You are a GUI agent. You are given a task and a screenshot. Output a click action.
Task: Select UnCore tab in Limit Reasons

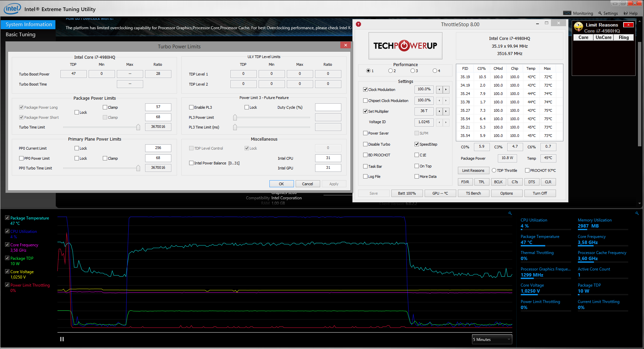603,38
